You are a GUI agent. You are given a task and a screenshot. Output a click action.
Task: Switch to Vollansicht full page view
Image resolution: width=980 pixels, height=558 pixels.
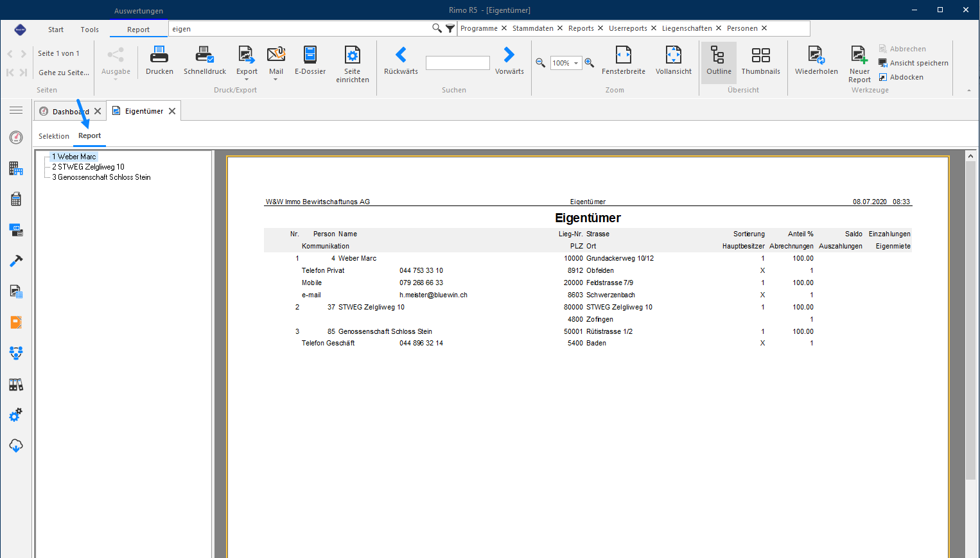(674, 60)
